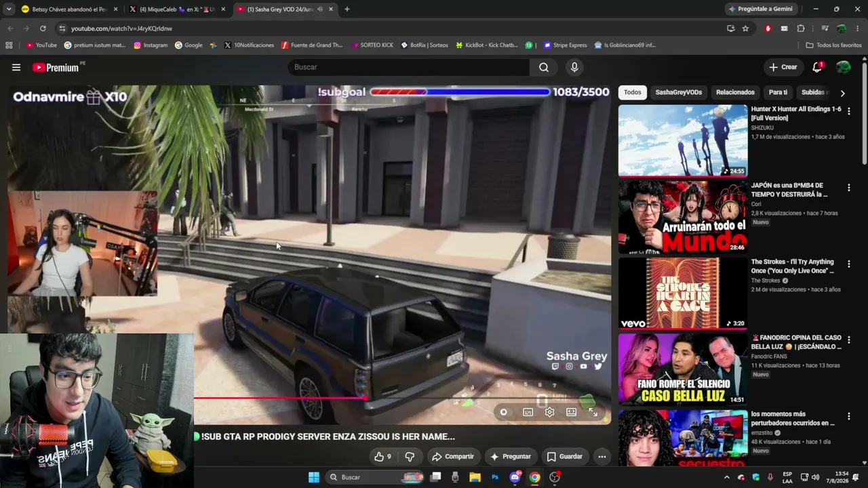Image resolution: width=868 pixels, height=488 pixels.
Task: Open Hunter X Hunter All Endings thumbnail
Action: 683,140
